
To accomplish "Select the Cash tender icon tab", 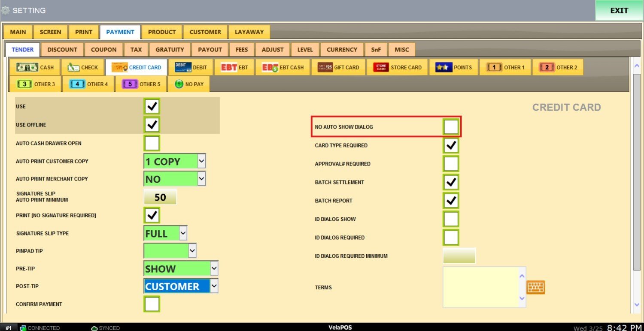I will tap(27, 67).
